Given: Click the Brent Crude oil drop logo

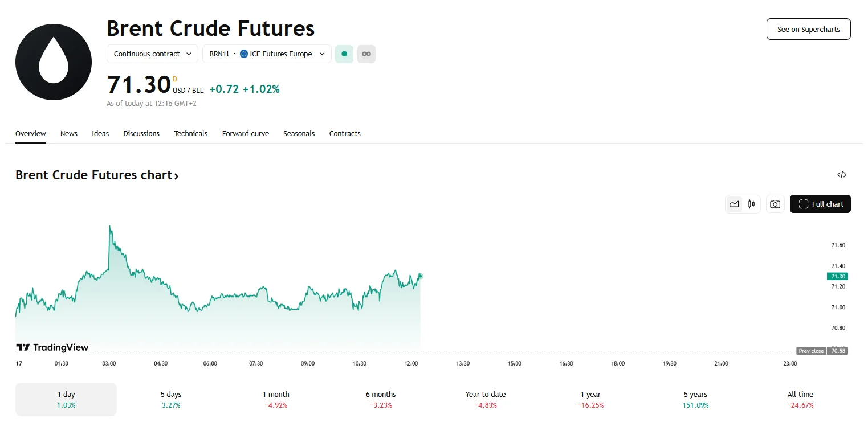Looking at the screenshot, I should point(54,62).
